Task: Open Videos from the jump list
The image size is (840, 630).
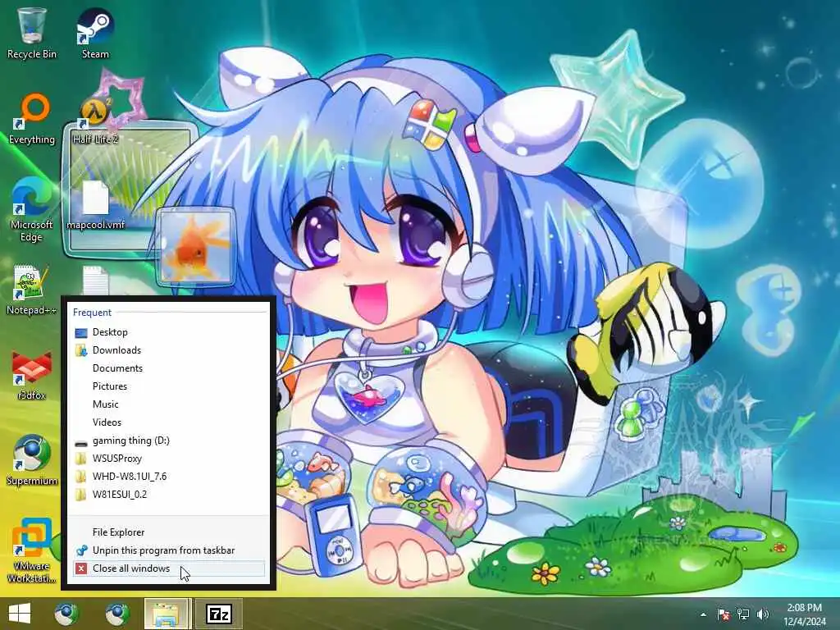Action: click(169, 422)
